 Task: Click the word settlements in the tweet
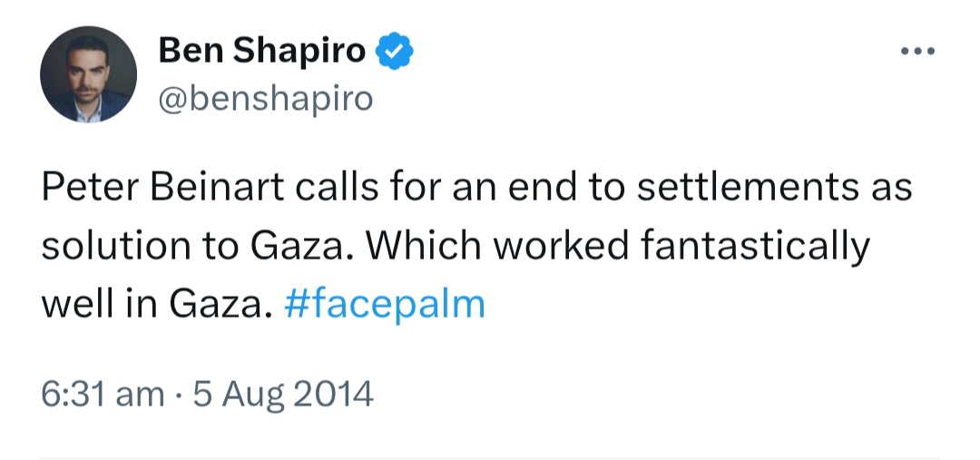(x=748, y=188)
